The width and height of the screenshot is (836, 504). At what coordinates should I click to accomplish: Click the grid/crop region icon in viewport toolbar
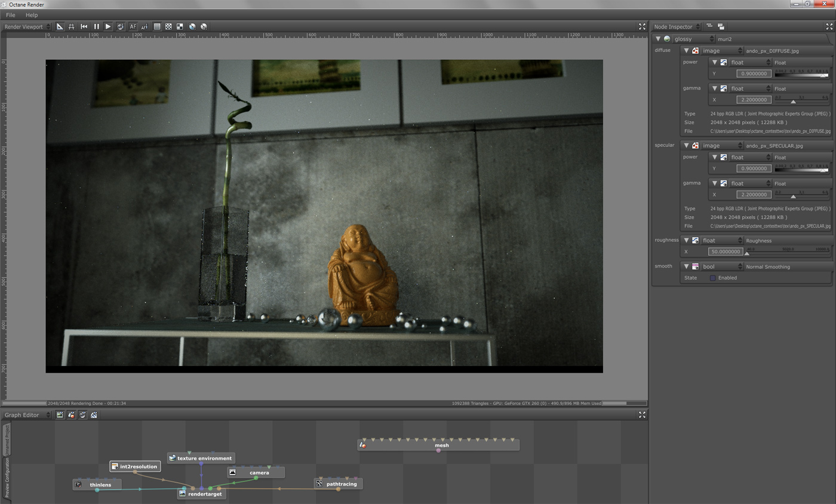pos(72,26)
